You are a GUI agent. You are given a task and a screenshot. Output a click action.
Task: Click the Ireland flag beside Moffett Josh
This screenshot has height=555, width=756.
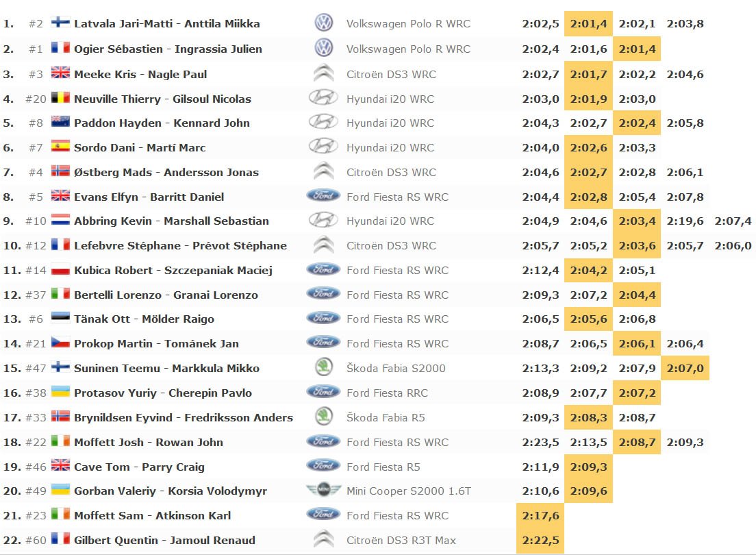pos(60,441)
